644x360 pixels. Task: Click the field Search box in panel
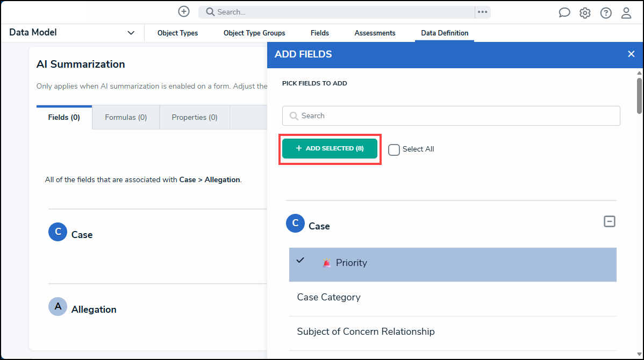click(x=451, y=116)
